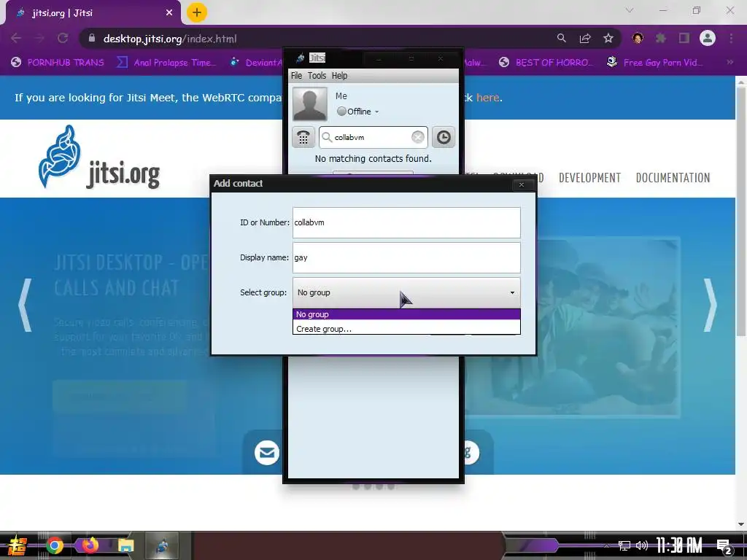Screen dimensions: 747x560
Task: Open the Chrome extensions puzzle icon
Action: [x=661, y=38]
